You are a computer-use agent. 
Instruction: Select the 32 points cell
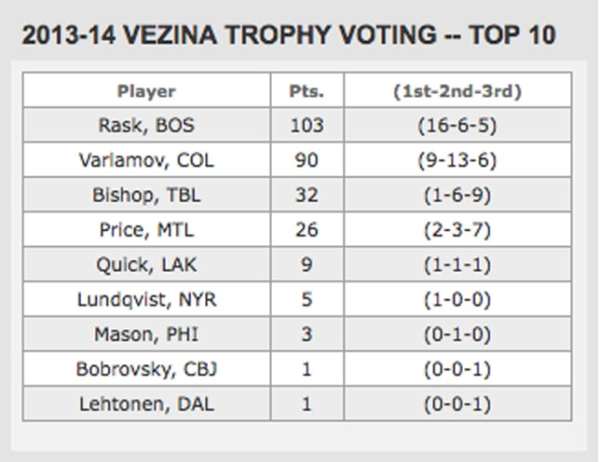[306, 195]
